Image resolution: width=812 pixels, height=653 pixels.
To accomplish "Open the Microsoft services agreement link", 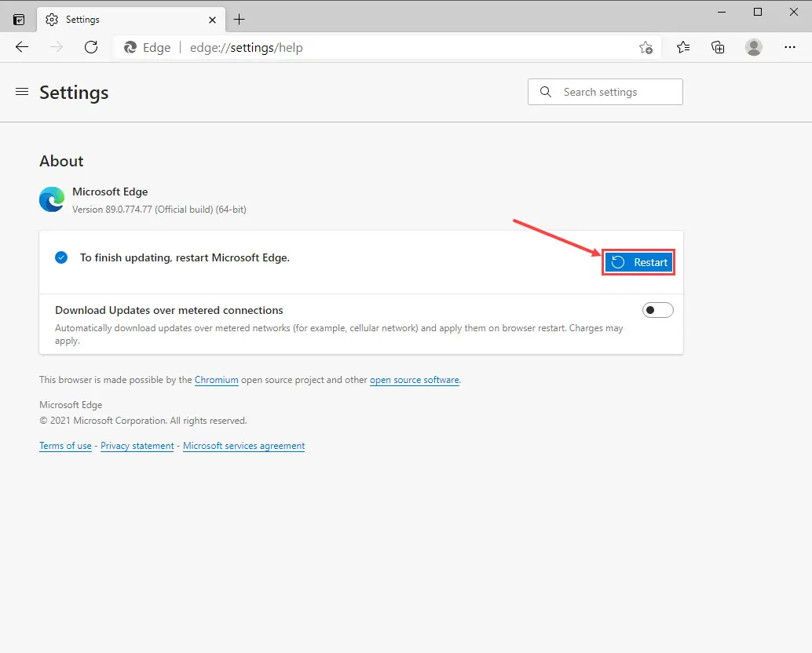I will click(x=244, y=446).
